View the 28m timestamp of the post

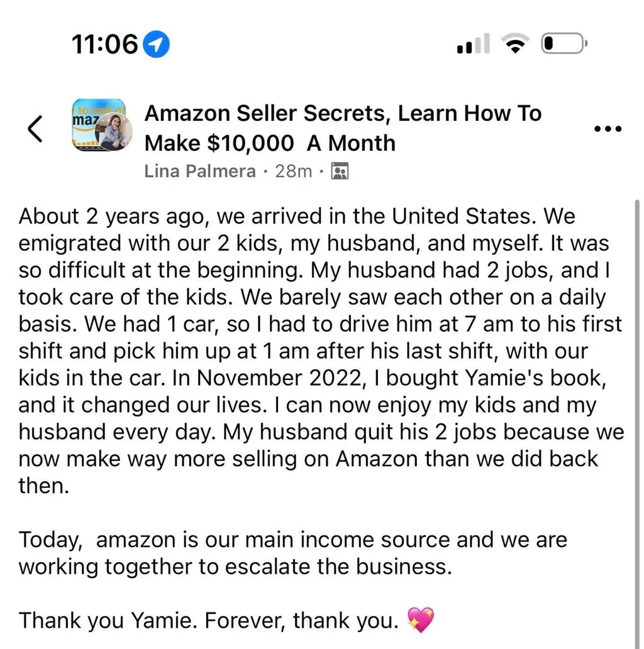[292, 170]
